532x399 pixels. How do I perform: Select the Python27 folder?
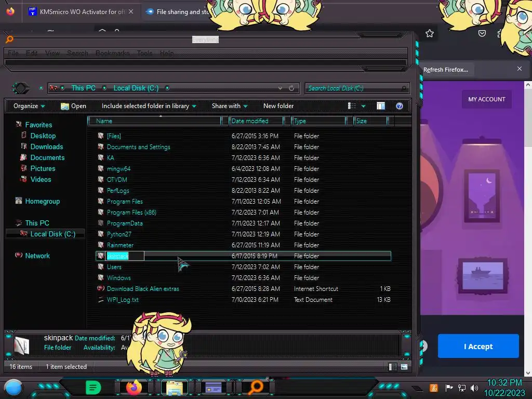[x=119, y=234]
